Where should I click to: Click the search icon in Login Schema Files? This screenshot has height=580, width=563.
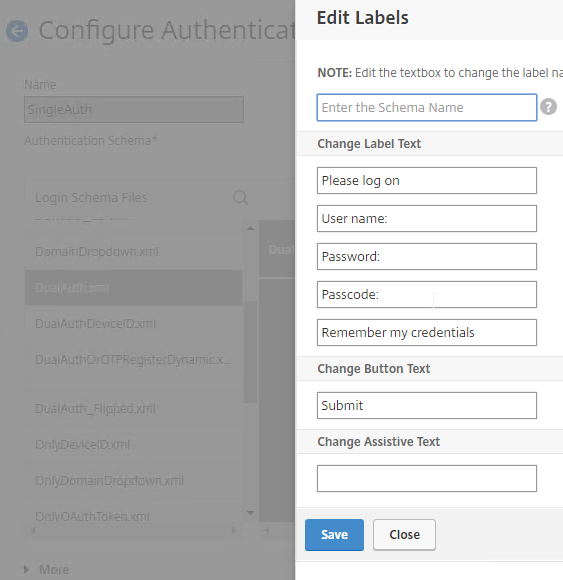pyautogui.click(x=240, y=198)
